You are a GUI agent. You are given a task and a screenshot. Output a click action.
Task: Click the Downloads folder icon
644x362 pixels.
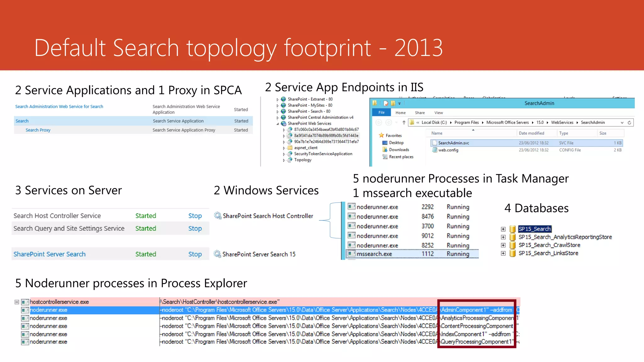[x=385, y=150]
